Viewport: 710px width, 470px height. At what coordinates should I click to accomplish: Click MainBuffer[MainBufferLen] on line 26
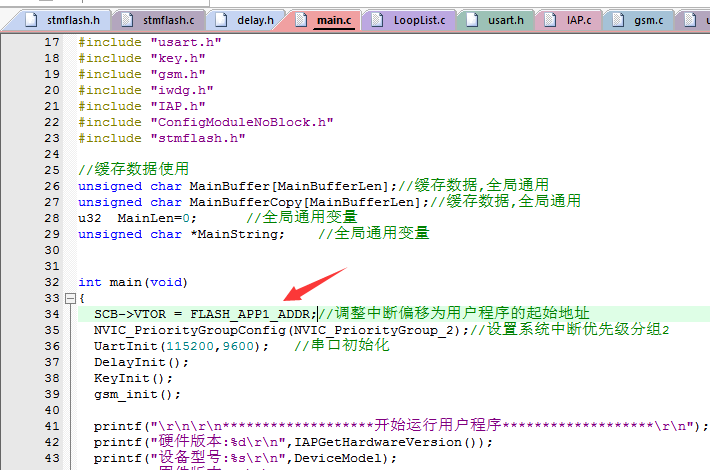pyautogui.click(x=289, y=186)
